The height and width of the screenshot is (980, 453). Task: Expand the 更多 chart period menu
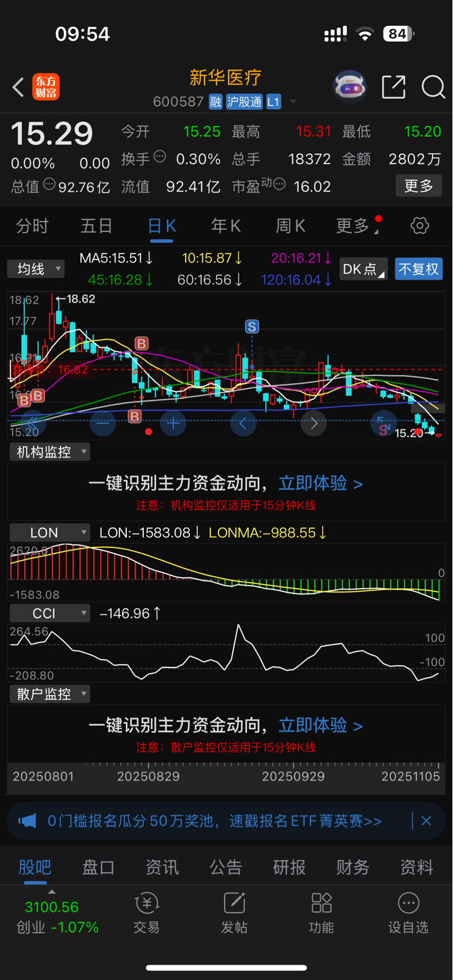tap(358, 225)
